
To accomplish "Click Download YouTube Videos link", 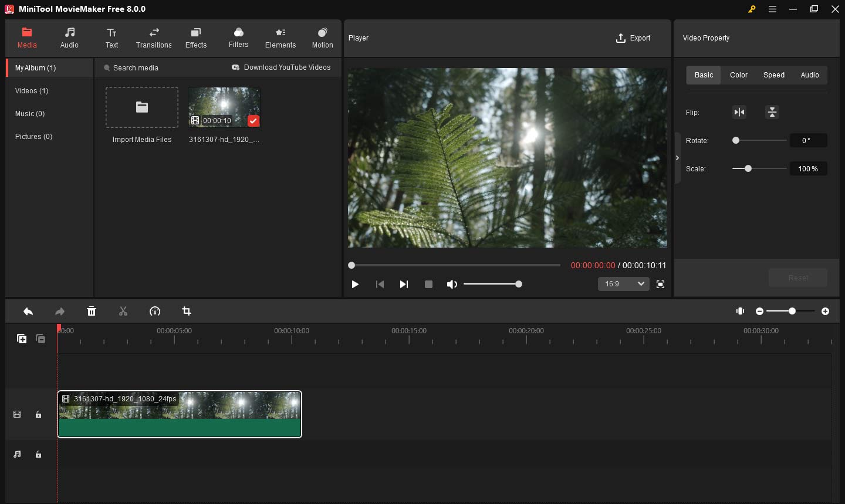I will 281,67.
